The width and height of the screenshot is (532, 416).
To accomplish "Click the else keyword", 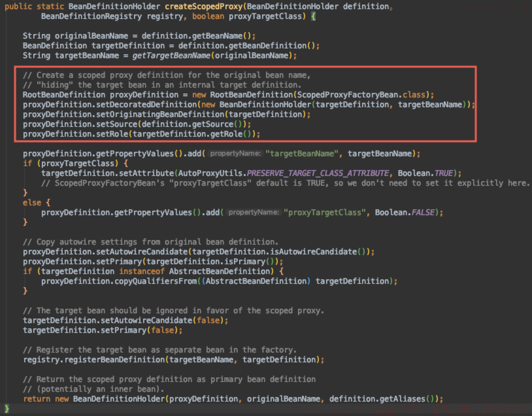I will [32, 203].
